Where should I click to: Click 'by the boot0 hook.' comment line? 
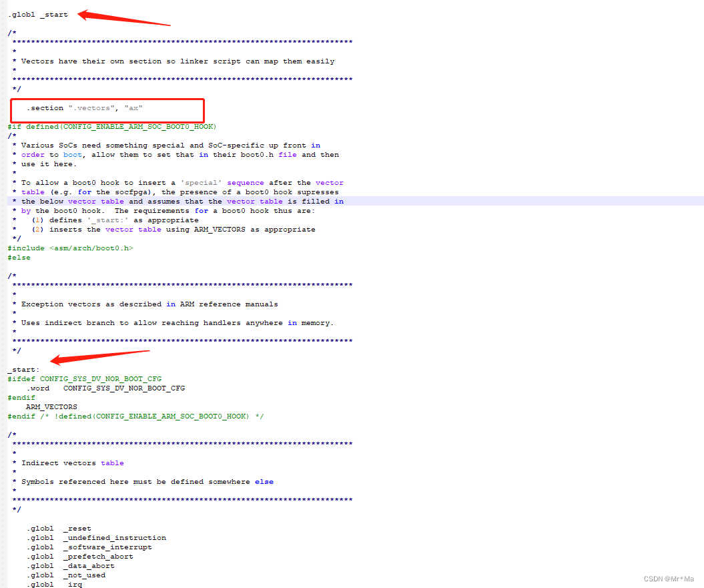[x=164, y=211]
